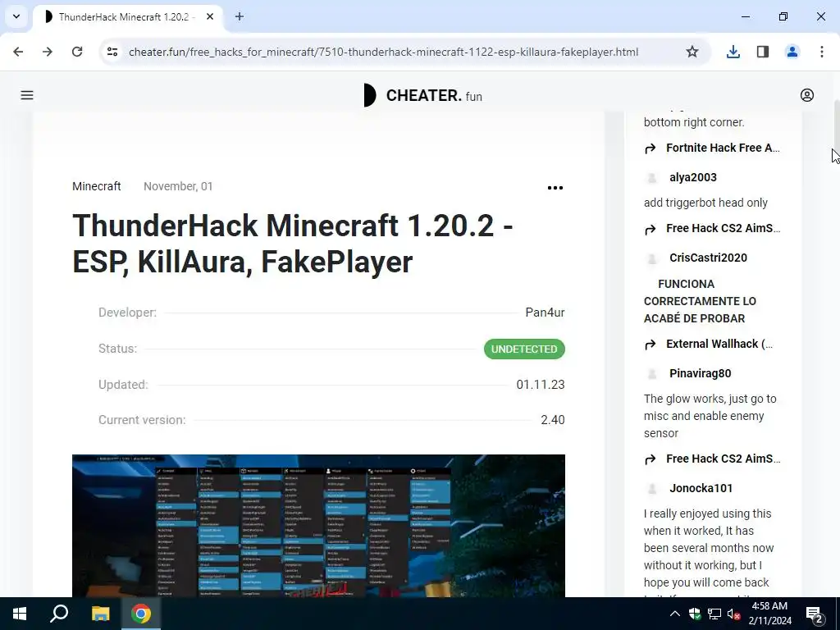Click developer name Pan4ur
The height and width of the screenshot is (630, 840).
545,313
